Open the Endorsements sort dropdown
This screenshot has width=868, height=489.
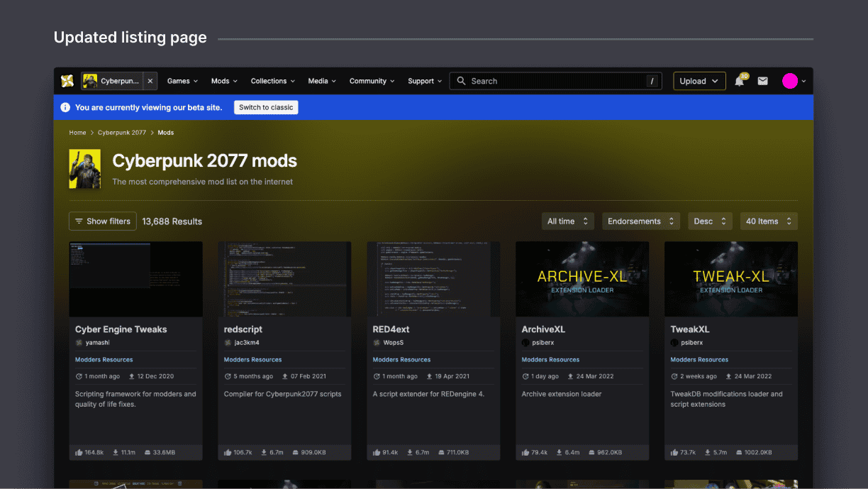[641, 221]
